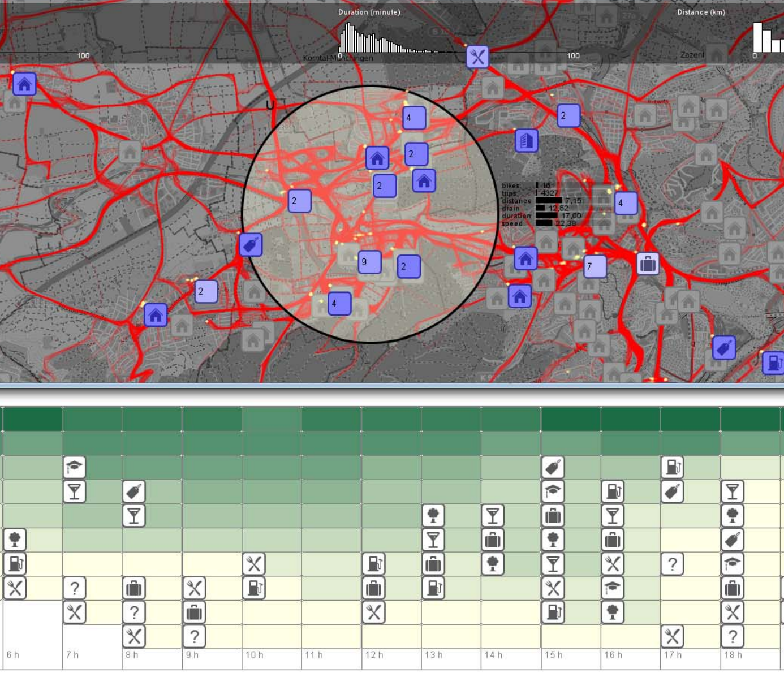Select the cocktail glass event at 18 h
The image size is (784, 673).
(x=733, y=491)
